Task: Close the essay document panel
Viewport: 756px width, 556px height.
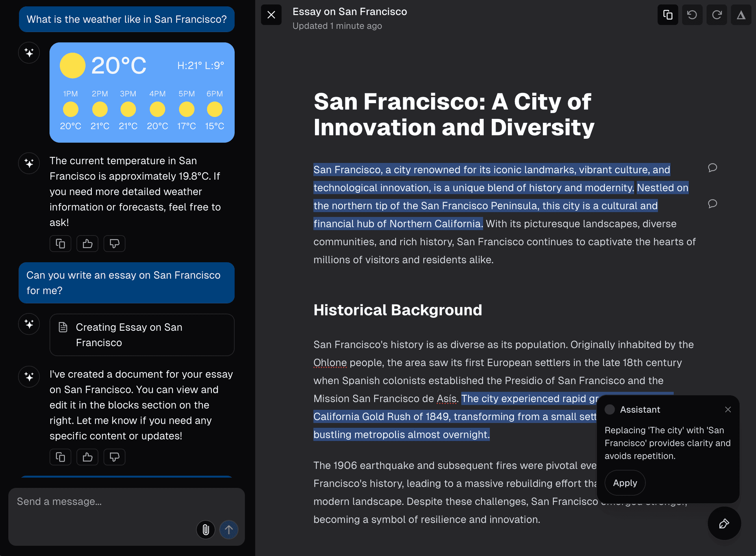Action: [x=271, y=15]
